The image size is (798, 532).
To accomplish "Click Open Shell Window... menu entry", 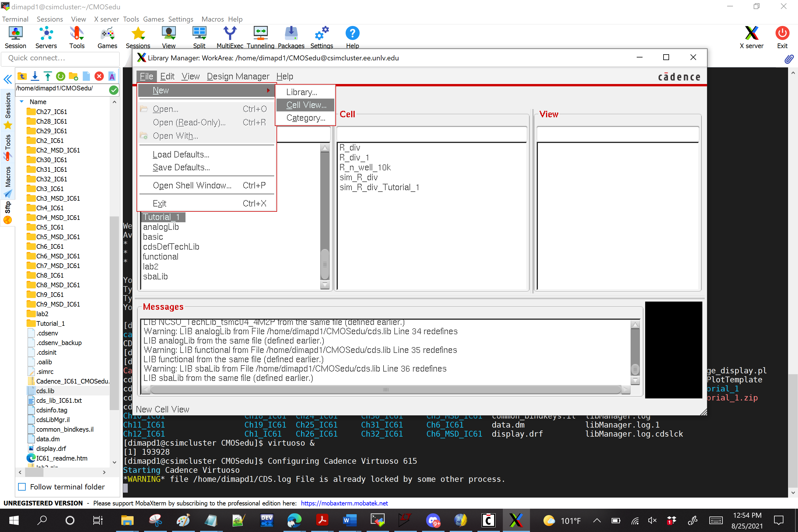I will tap(192, 185).
